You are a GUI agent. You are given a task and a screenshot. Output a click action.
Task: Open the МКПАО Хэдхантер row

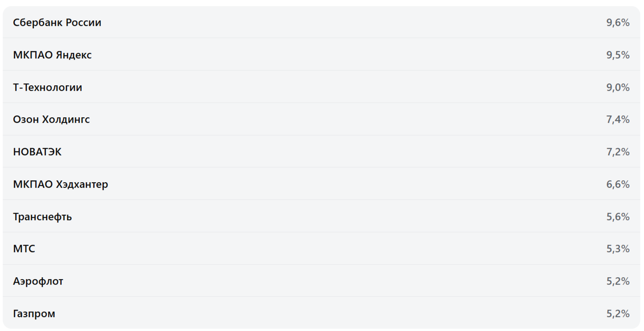[x=60, y=185]
